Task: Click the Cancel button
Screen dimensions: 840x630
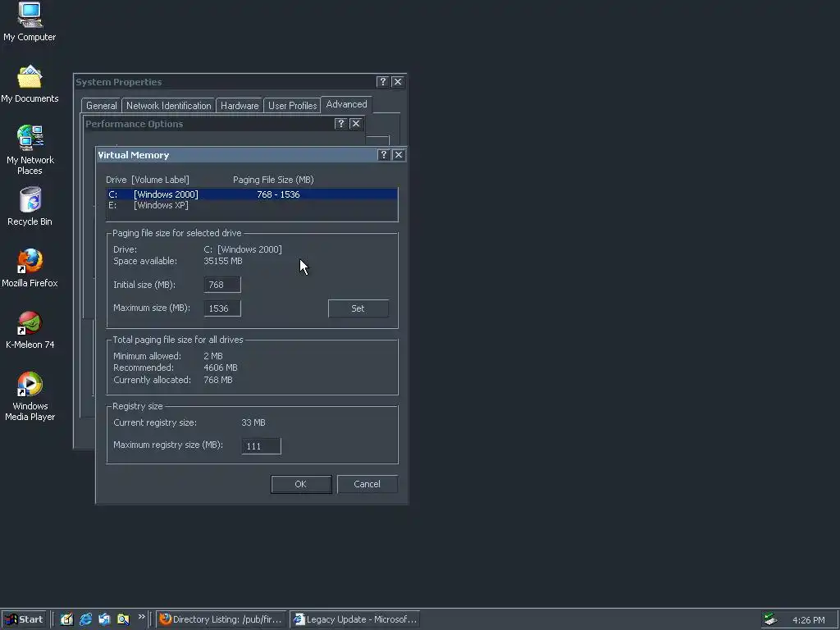Action: click(367, 484)
